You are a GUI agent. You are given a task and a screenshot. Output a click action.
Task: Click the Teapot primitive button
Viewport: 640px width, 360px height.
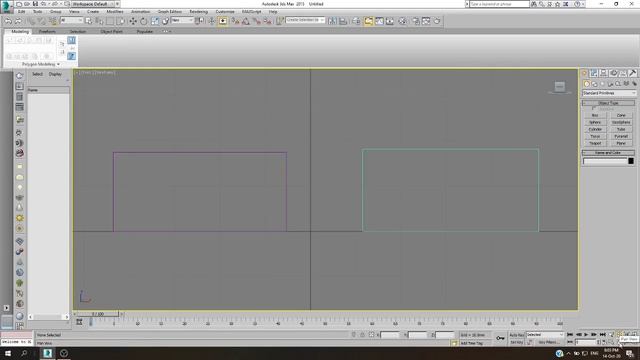[x=595, y=143]
